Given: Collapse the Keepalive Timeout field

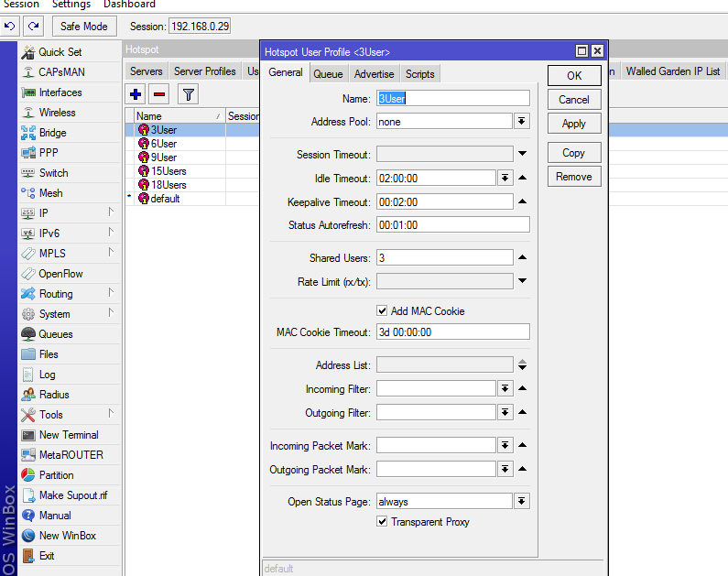Looking at the screenshot, I should pyautogui.click(x=522, y=201).
